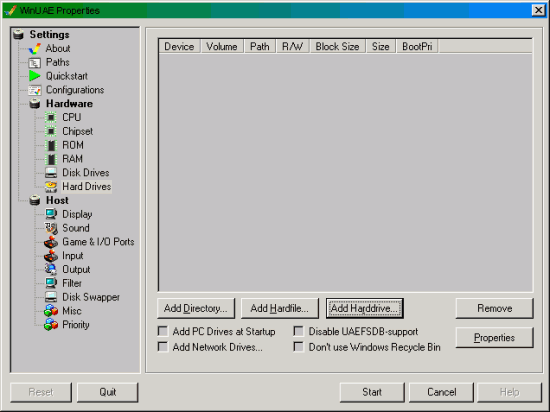Image resolution: width=550 pixels, height=412 pixels.
Task: Click the Game & I/O Ports joystick icon
Action: click(x=51, y=242)
